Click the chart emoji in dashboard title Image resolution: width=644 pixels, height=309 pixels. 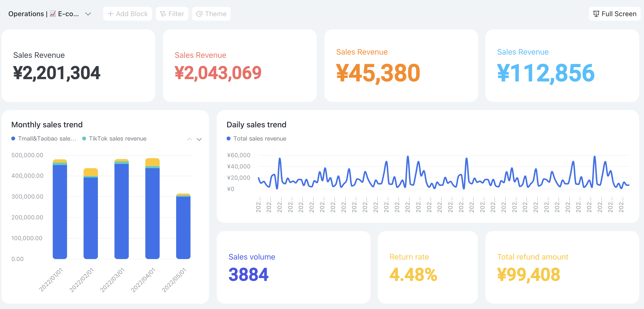tap(53, 13)
